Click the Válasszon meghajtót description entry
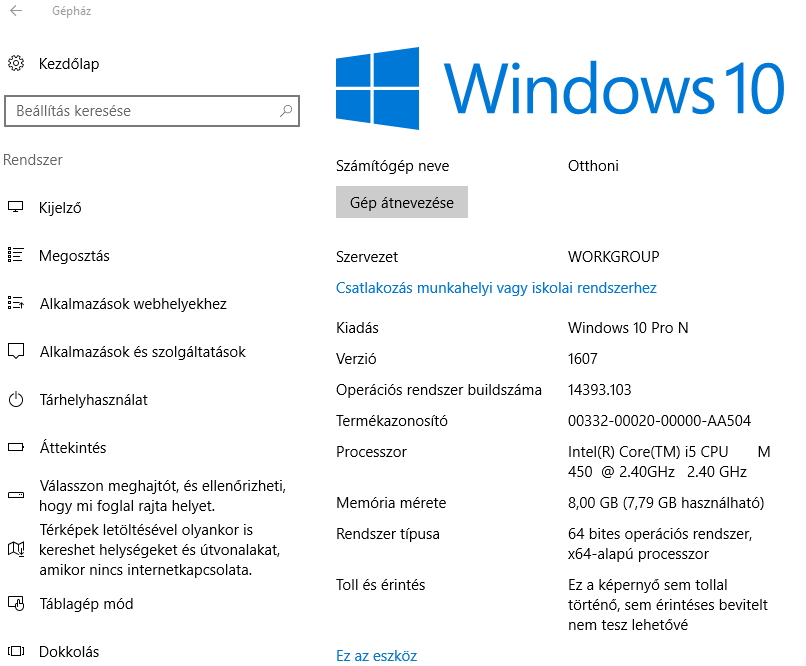The image size is (806, 666). pyautogui.click(x=162, y=496)
